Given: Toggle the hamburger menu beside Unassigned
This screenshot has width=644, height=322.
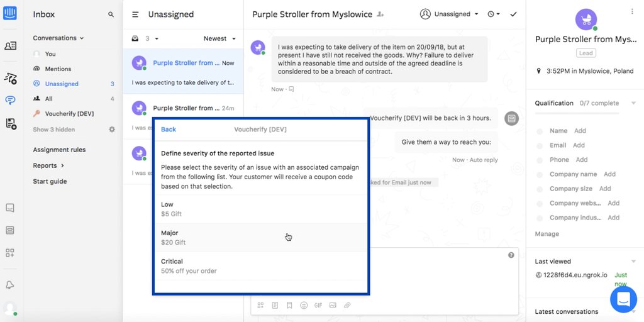Looking at the screenshot, I should click(x=135, y=14).
